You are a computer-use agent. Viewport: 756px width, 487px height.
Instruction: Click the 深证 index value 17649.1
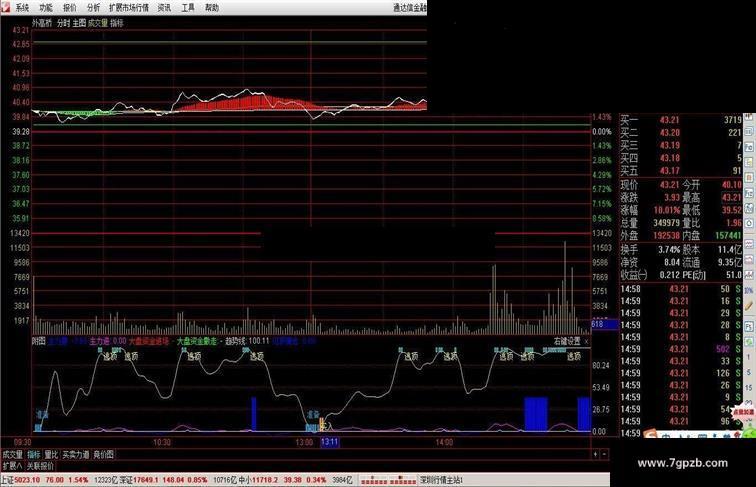pos(146,480)
